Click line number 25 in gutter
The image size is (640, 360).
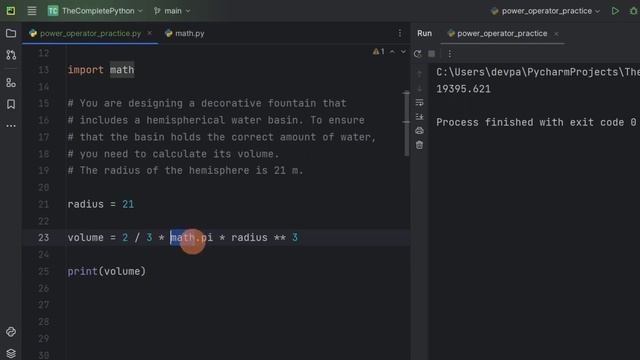[x=43, y=271]
